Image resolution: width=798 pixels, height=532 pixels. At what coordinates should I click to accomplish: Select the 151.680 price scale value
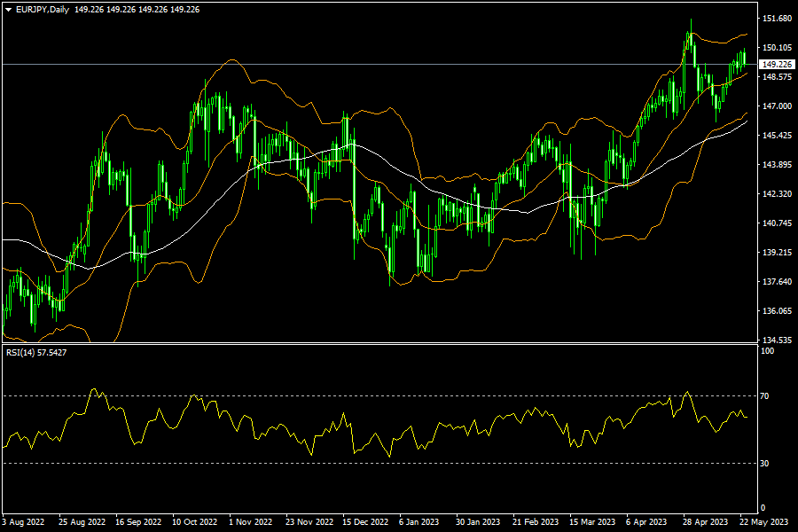click(x=777, y=19)
